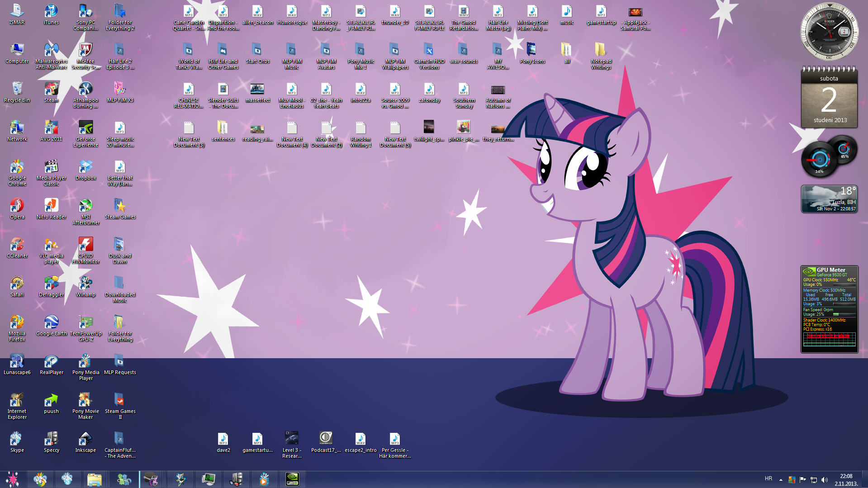Open the puush desktop icon
This screenshot has width=868, height=488.
tap(51, 403)
